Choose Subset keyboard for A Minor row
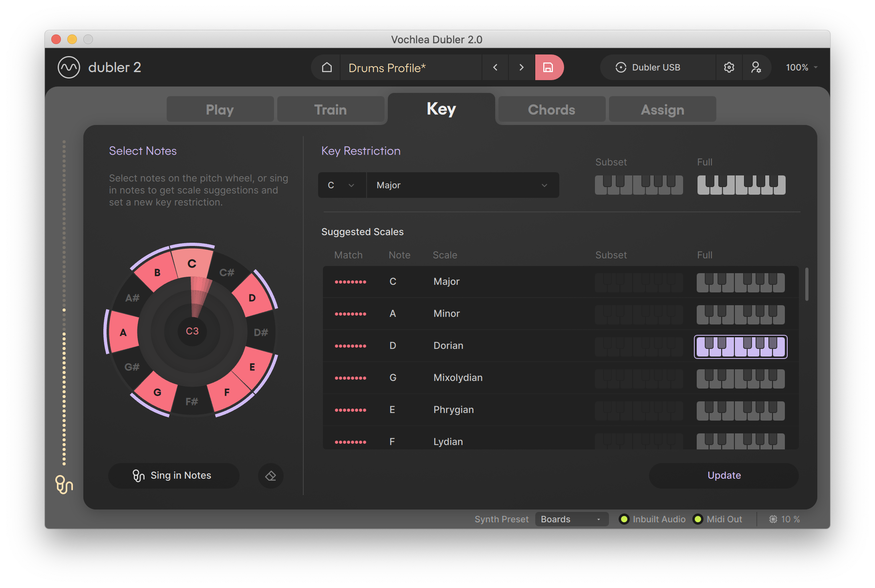Screen dimensions: 875x588 [x=639, y=314]
